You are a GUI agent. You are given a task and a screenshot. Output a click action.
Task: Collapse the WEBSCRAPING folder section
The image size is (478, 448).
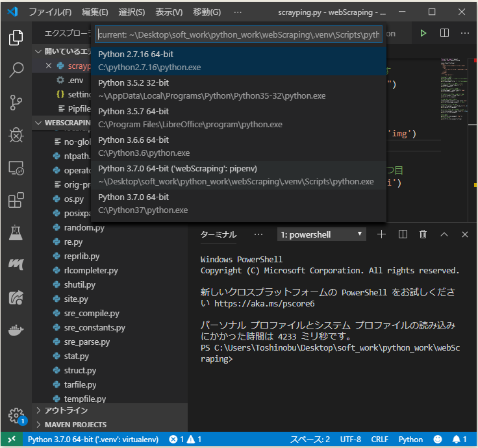[38, 123]
